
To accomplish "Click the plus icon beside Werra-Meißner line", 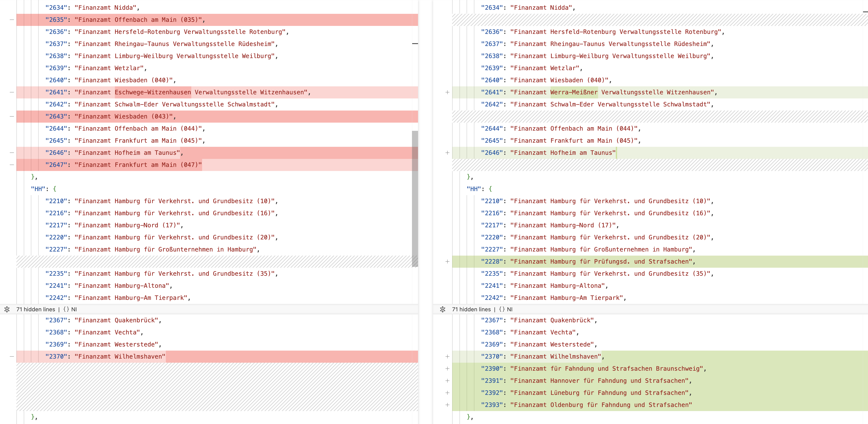I will [447, 92].
